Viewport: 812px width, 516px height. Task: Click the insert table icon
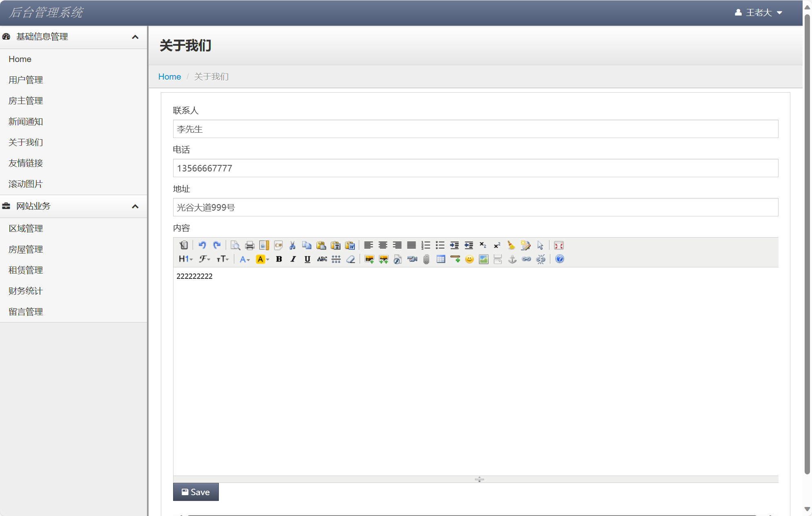click(440, 259)
